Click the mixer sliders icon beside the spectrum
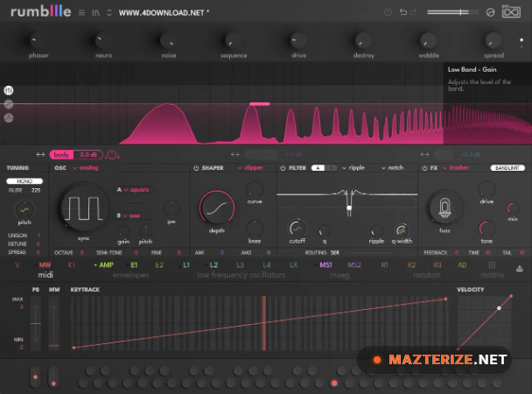Viewport: 532px width, 394px height. (9, 90)
